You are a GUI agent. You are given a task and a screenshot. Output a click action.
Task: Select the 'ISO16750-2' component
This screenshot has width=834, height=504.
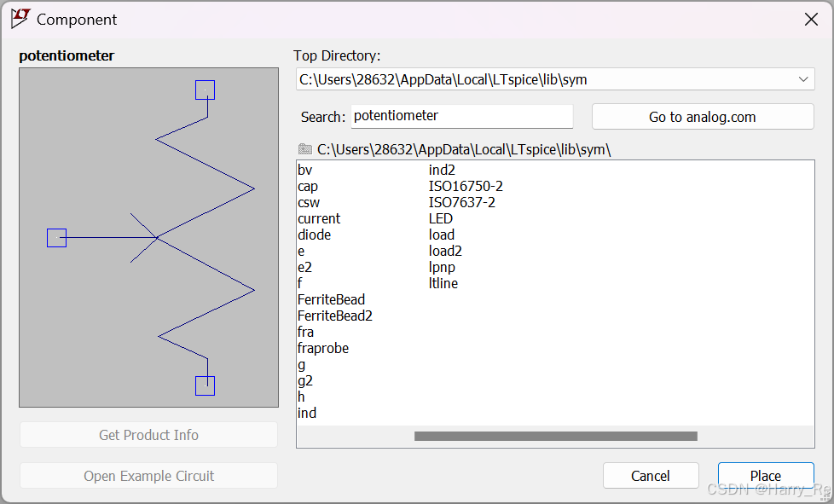466,187
